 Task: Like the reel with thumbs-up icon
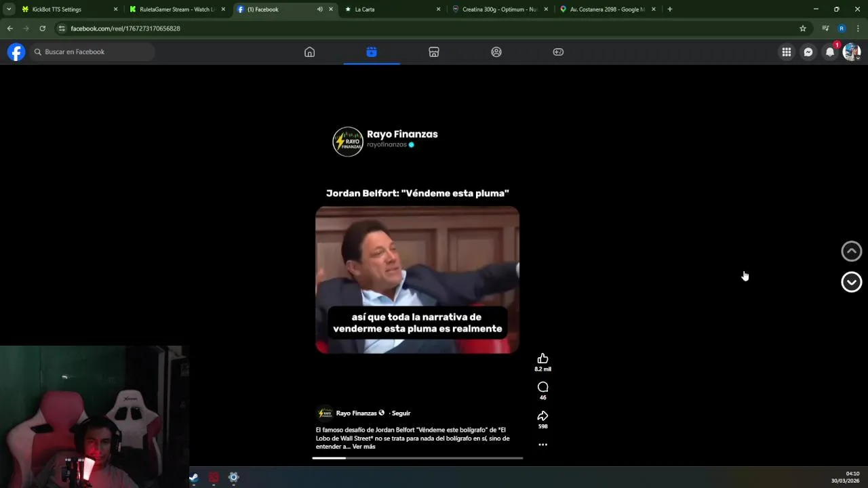pyautogui.click(x=542, y=359)
